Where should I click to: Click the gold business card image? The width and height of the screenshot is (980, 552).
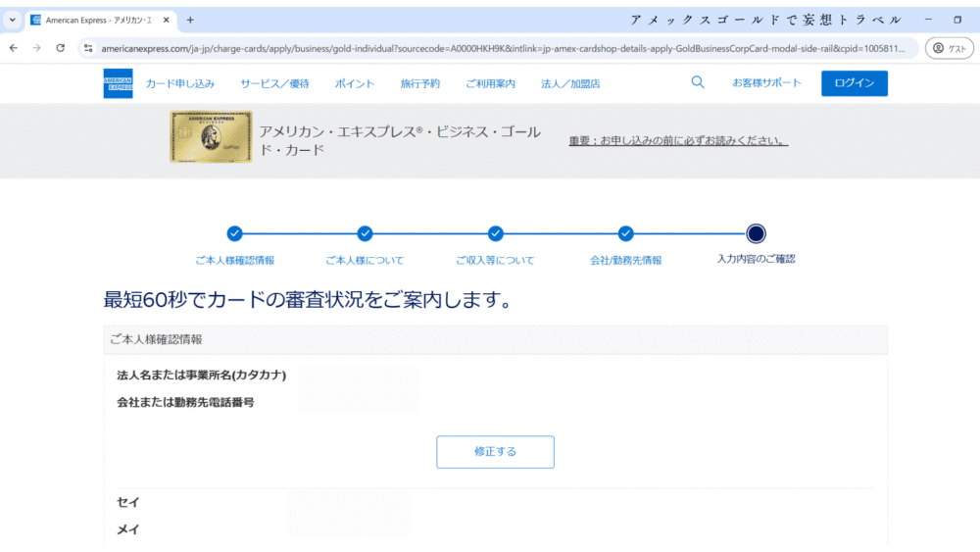[212, 137]
